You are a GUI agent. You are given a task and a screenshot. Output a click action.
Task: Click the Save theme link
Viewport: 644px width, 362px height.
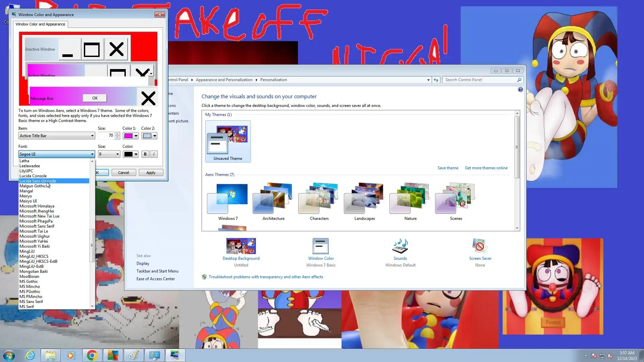447,168
